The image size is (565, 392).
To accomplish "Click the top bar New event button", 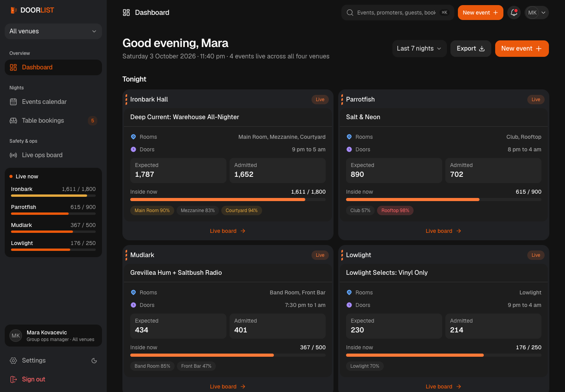I will [481, 13].
